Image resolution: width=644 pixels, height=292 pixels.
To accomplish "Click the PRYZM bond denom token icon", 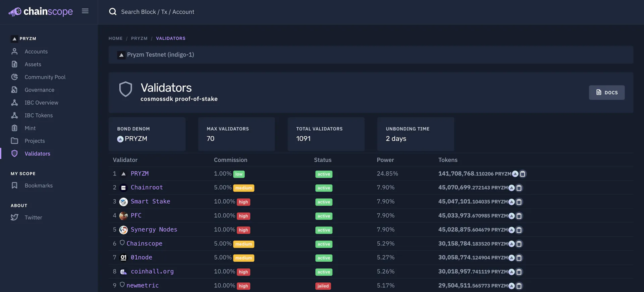I will [120, 139].
